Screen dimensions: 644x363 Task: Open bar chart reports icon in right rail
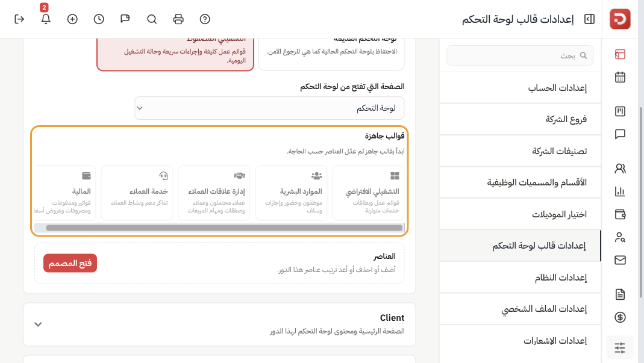click(620, 191)
